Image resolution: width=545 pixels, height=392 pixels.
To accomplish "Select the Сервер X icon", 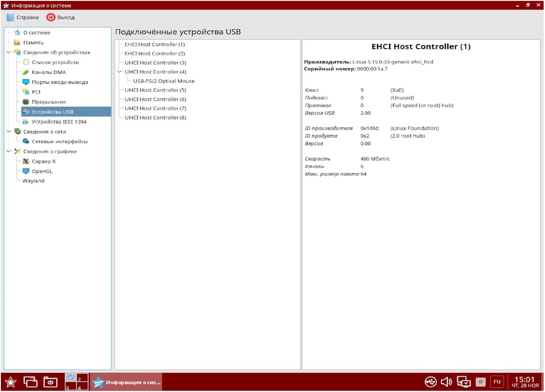I will [26, 161].
